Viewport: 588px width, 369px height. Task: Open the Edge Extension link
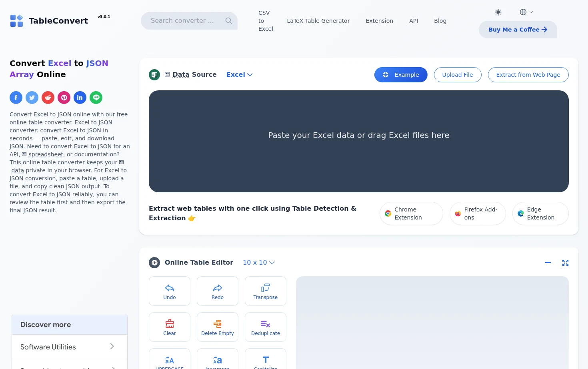pyautogui.click(x=540, y=213)
